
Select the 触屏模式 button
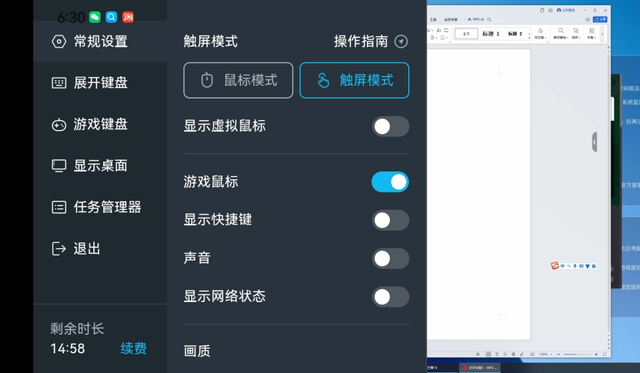354,80
